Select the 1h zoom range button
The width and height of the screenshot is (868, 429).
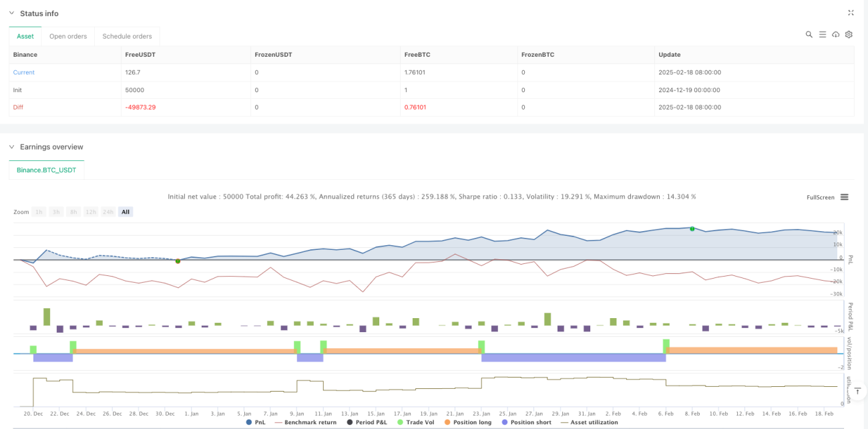39,212
